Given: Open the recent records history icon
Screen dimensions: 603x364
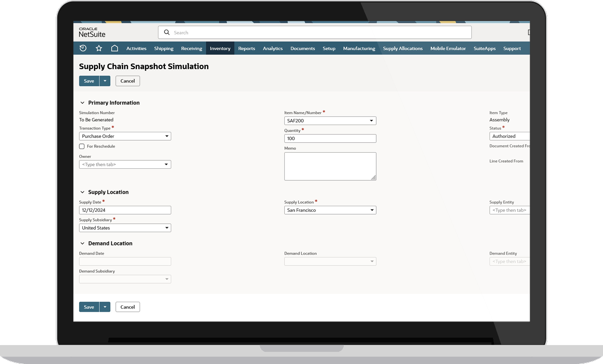Looking at the screenshot, I should (83, 48).
